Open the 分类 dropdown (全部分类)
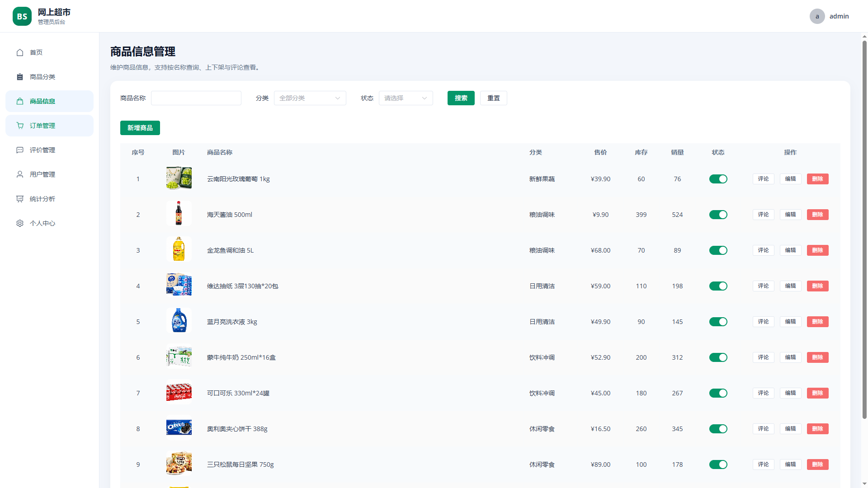The height and width of the screenshot is (488, 868). (x=310, y=98)
